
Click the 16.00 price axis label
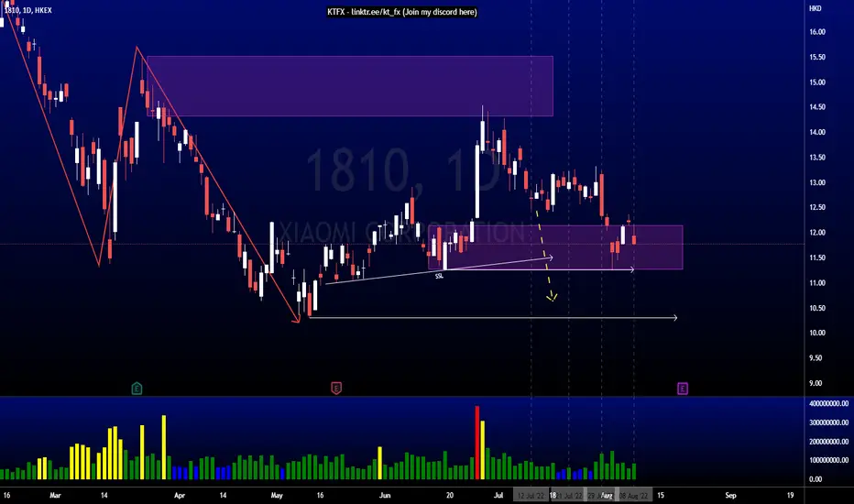(817, 32)
